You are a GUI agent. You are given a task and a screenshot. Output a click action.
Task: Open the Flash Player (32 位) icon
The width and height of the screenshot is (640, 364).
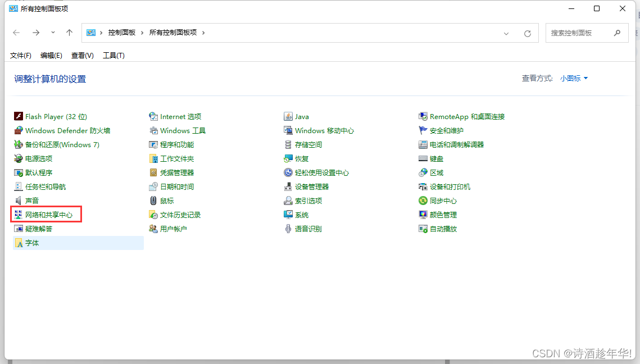coord(19,116)
